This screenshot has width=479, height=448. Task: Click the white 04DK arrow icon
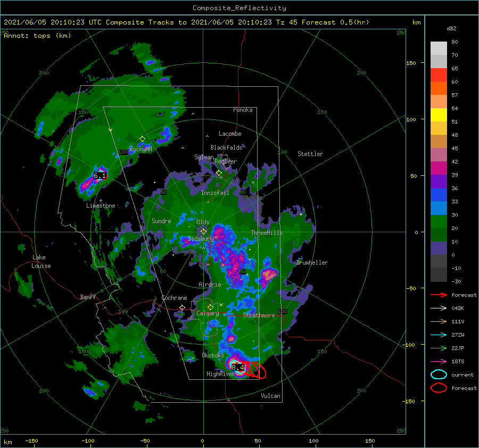(x=439, y=308)
